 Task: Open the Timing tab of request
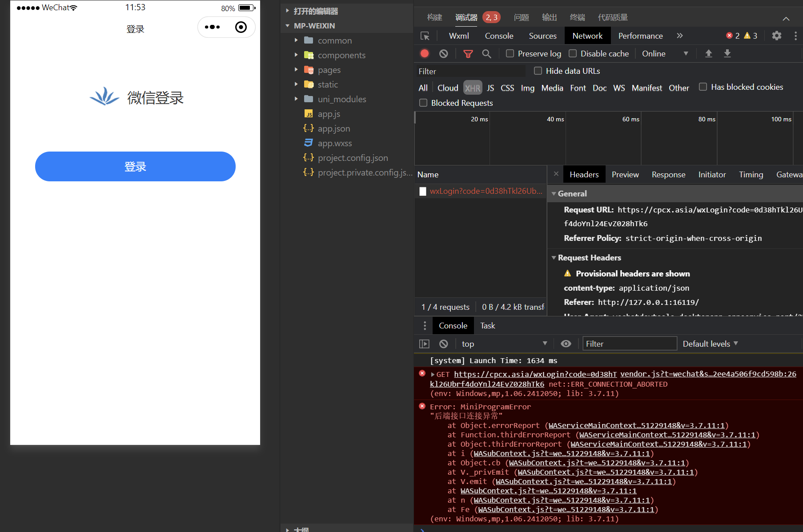(x=751, y=175)
